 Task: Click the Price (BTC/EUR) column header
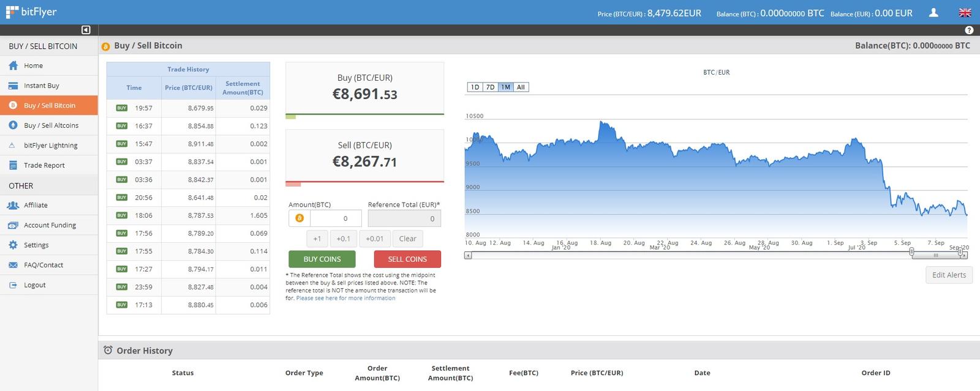189,88
